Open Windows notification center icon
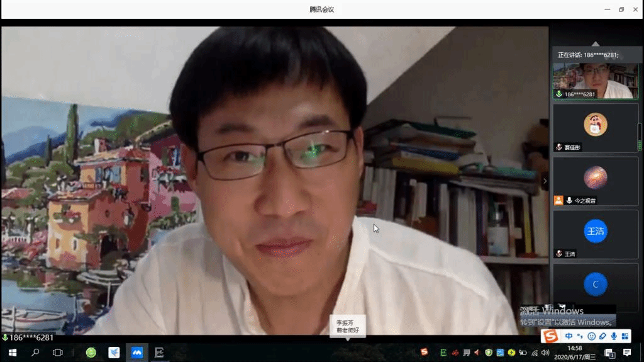644x362 pixels. click(627, 352)
